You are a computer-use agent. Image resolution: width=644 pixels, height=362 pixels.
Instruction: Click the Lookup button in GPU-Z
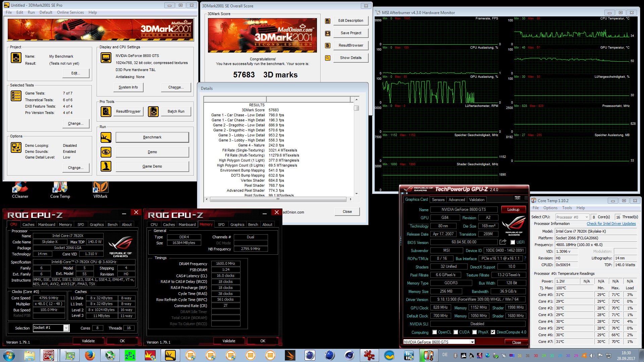513,209
